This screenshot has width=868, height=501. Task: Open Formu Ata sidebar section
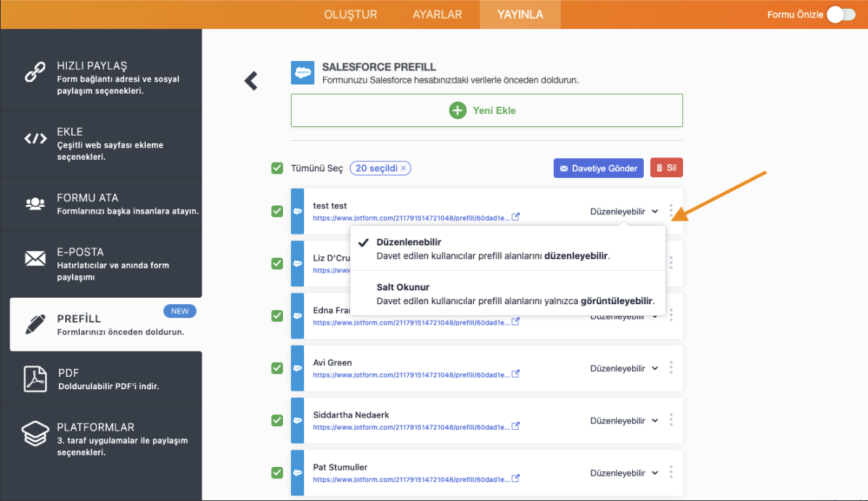(102, 204)
